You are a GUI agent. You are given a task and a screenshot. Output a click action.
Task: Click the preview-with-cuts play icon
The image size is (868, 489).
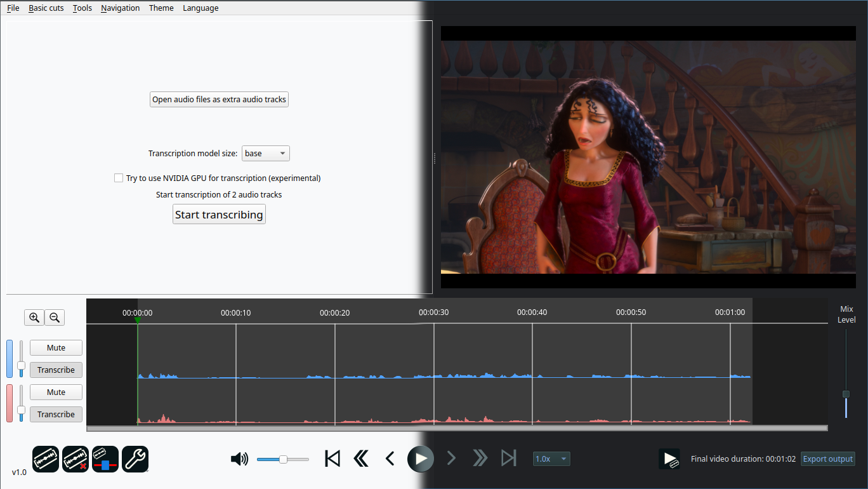(x=669, y=459)
